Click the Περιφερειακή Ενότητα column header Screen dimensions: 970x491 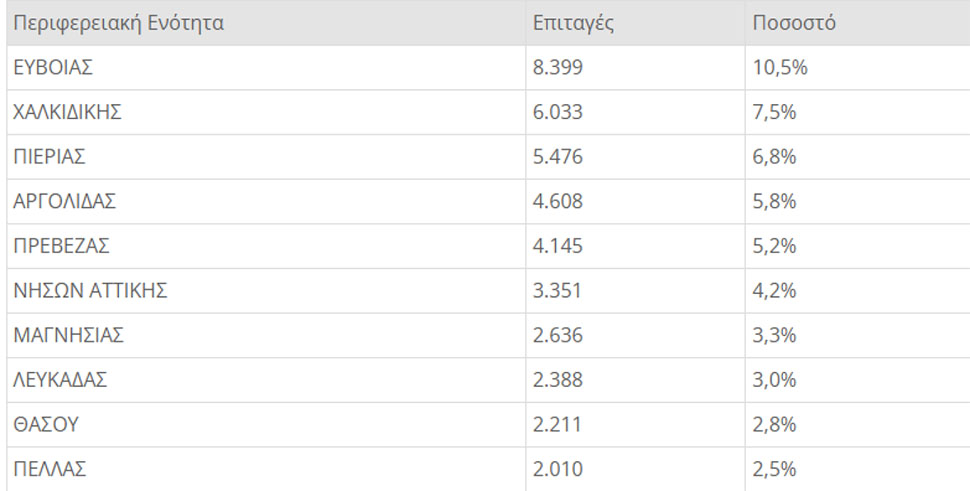[x=118, y=23]
